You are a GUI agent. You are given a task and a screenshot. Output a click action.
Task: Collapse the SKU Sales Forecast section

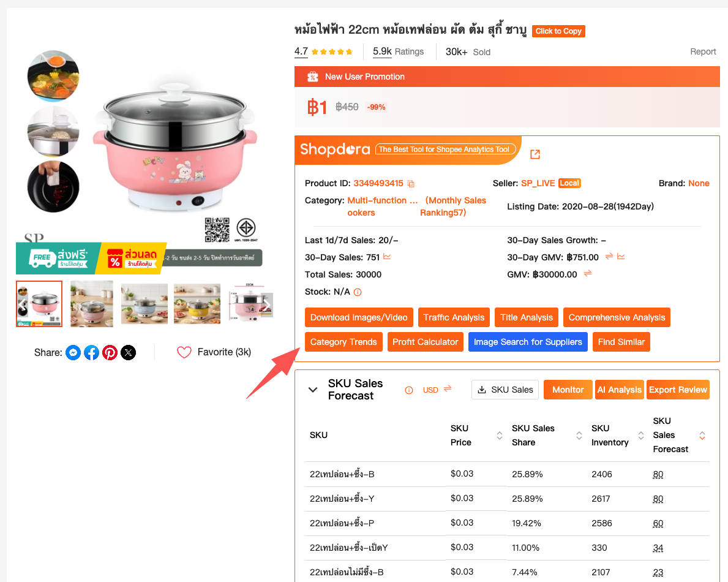313,390
